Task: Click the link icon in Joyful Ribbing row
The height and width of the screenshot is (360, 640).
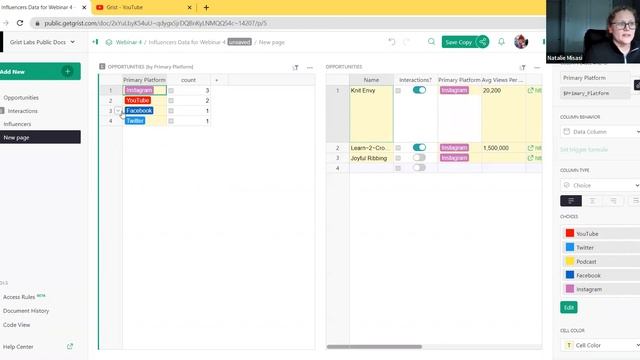Action: click(x=531, y=158)
